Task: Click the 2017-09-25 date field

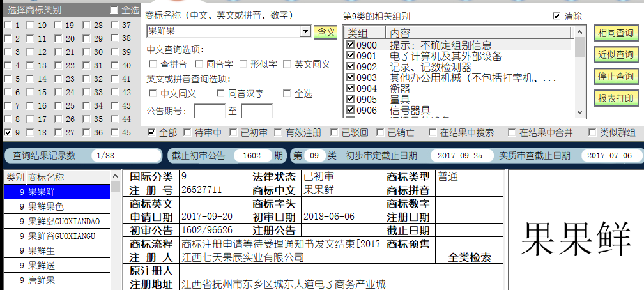Action: pos(462,156)
